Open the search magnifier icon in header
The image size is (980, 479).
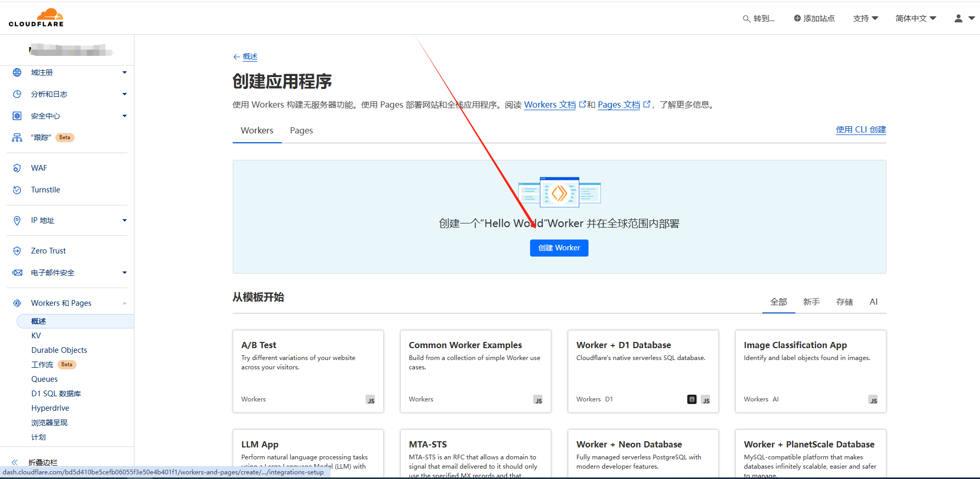746,19
